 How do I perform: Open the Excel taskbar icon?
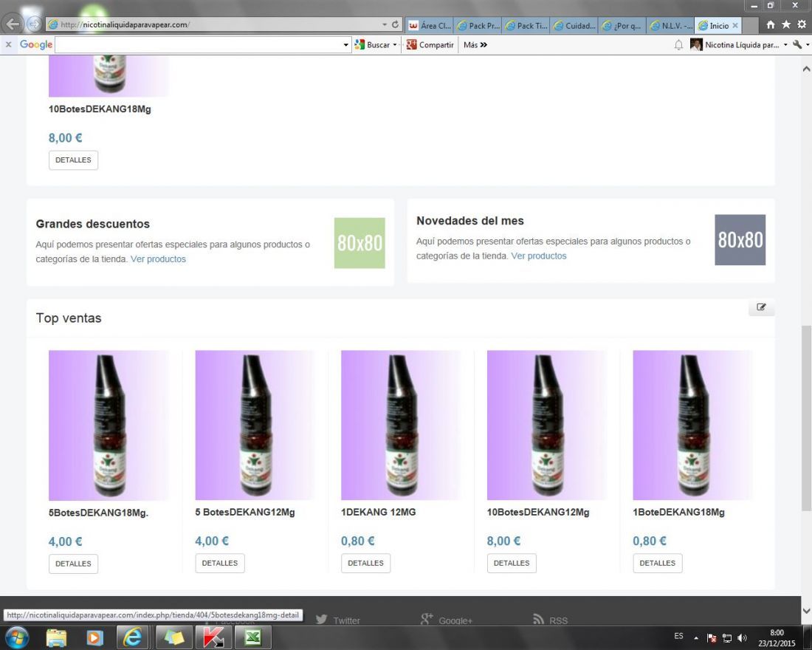click(252, 637)
